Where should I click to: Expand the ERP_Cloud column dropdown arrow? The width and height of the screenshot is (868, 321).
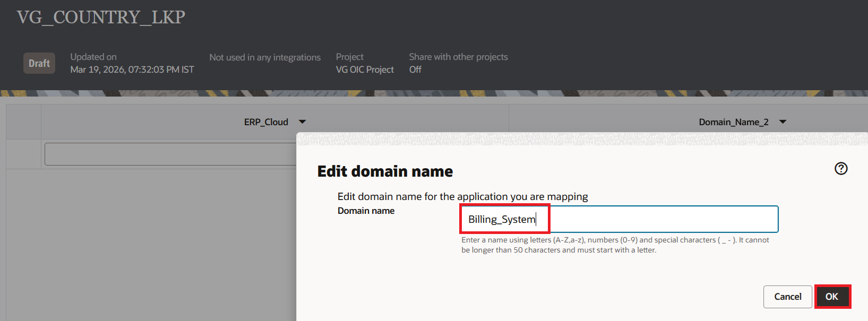(302, 122)
